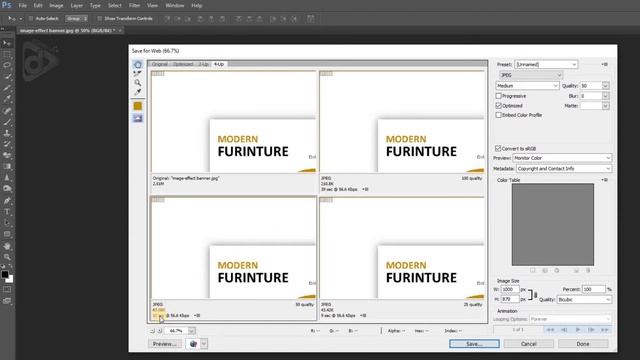Click the Cancel button
Screen dimensions: 640x360
(529, 344)
